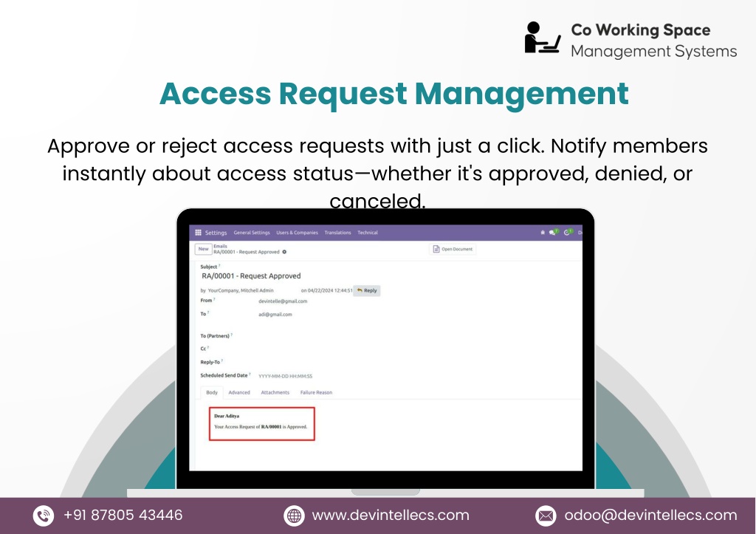Select the Body tab
This screenshot has height=534, width=756.
(x=212, y=392)
